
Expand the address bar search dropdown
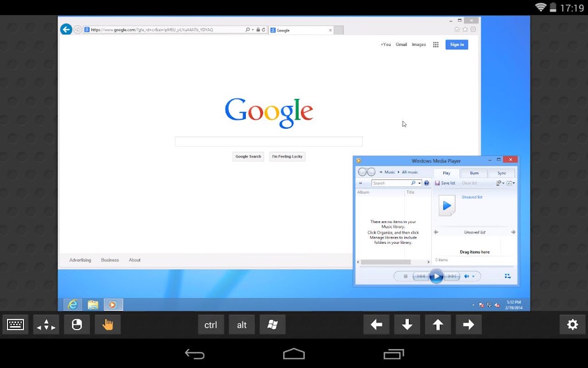point(253,30)
